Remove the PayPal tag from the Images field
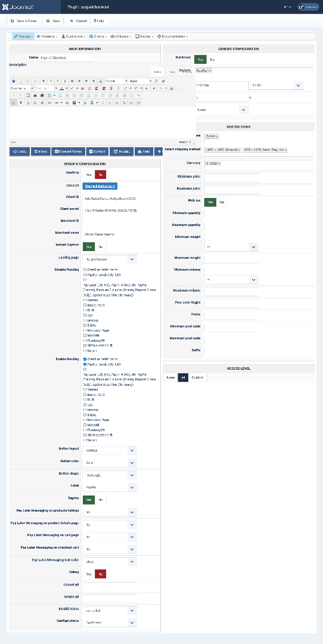Image resolution: width=323 pixels, height=644 pixels. click(x=209, y=71)
